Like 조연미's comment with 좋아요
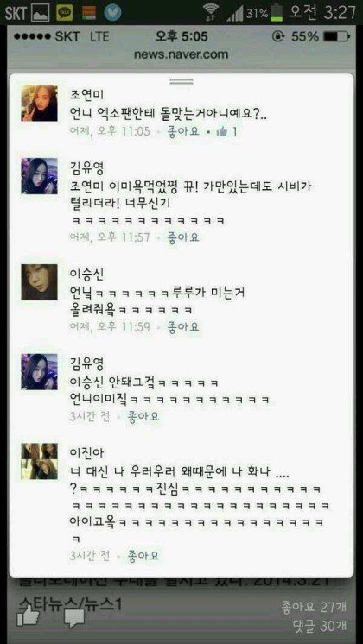The width and height of the screenshot is (363, 644). [x=183, y=131]
